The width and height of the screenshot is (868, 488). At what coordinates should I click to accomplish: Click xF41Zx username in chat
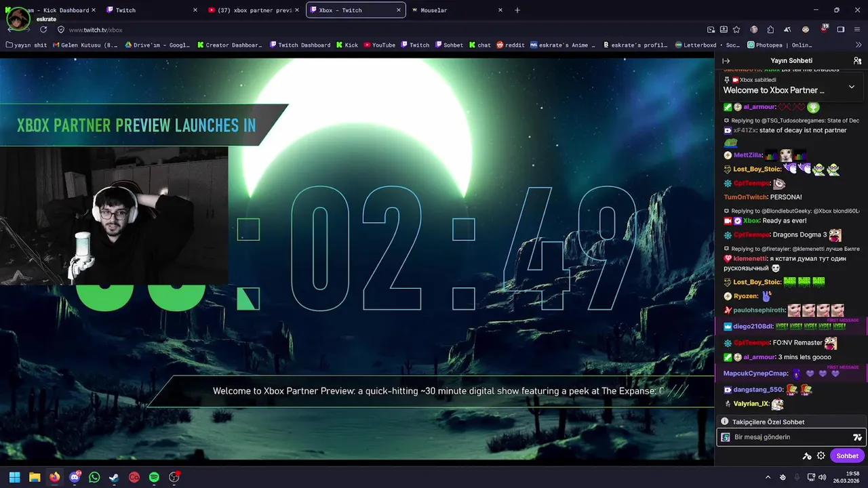(745, 130)
